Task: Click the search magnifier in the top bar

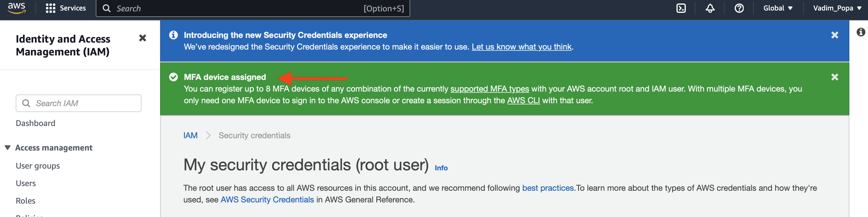Action: (x=107, y=8)
